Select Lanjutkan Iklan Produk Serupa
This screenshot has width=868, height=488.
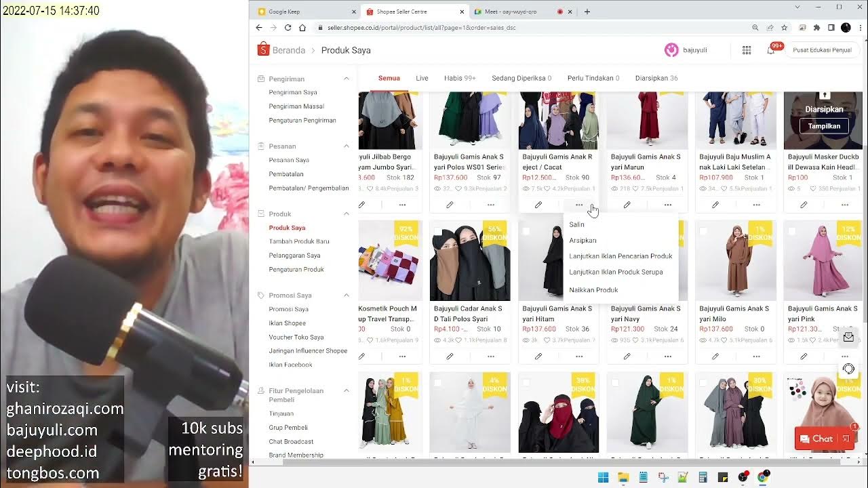[616, 272]
